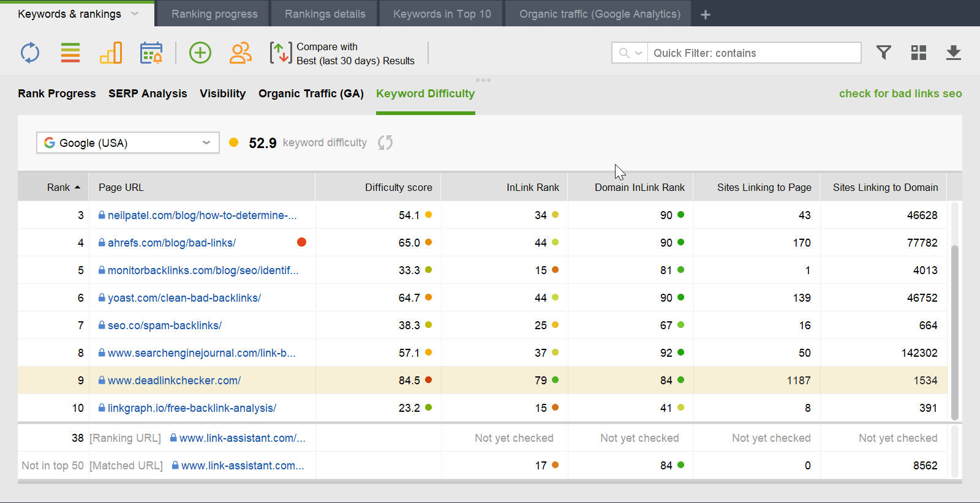980x503 pixels.
Task: Click the download export icon
Action: [x=954, y=53]
